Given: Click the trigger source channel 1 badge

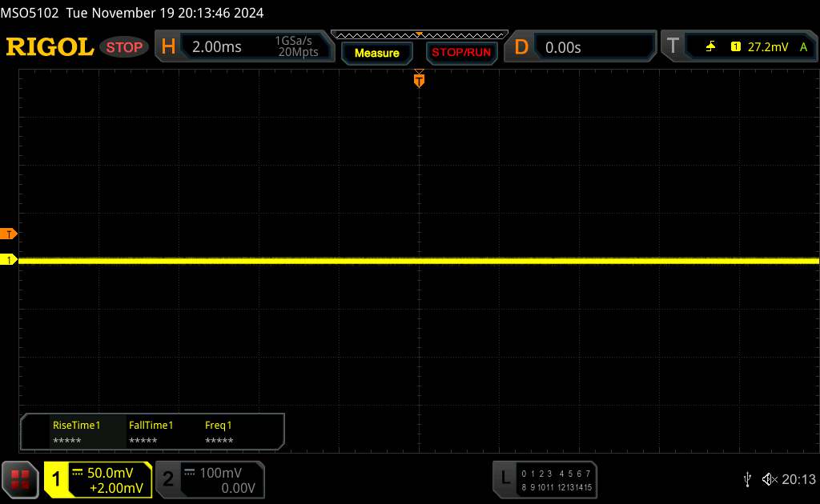Looking at the screenshot, I should point(735,47).
